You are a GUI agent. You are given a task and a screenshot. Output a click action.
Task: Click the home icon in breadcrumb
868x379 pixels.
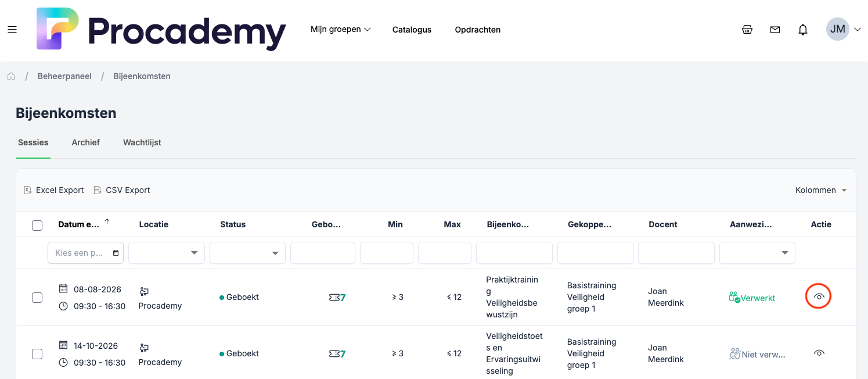click(11, 76)
